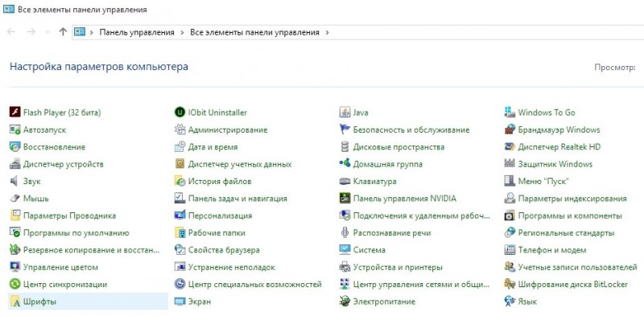Viewport: 644px width, 316px height.
Task: Open the Мышь mouse icon
Action: [x=15, y=199]
